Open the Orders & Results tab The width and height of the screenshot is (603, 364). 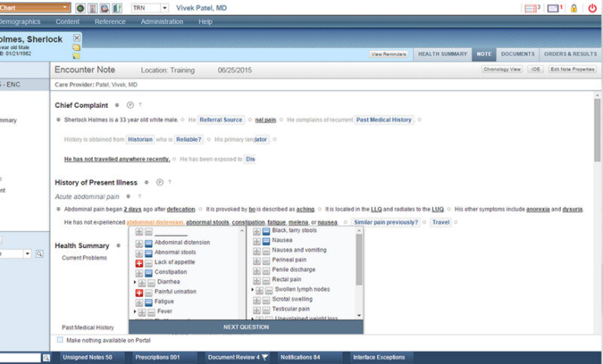[571, 54]
